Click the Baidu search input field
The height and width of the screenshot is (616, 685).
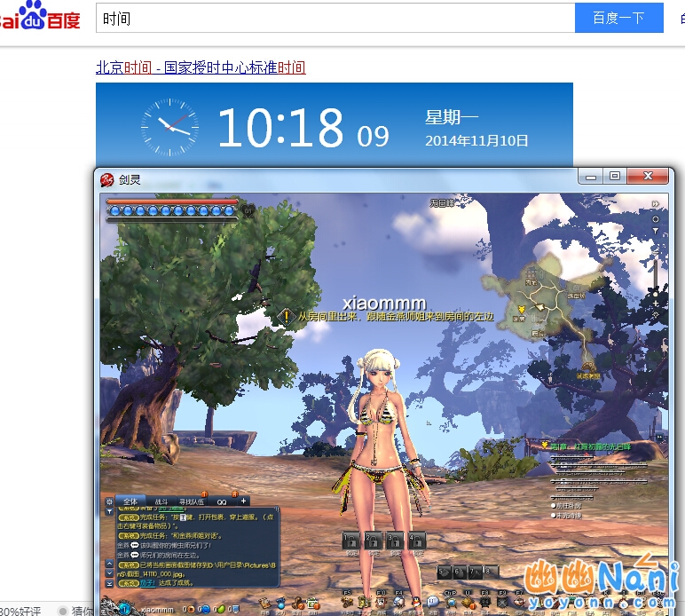point(335,18)
